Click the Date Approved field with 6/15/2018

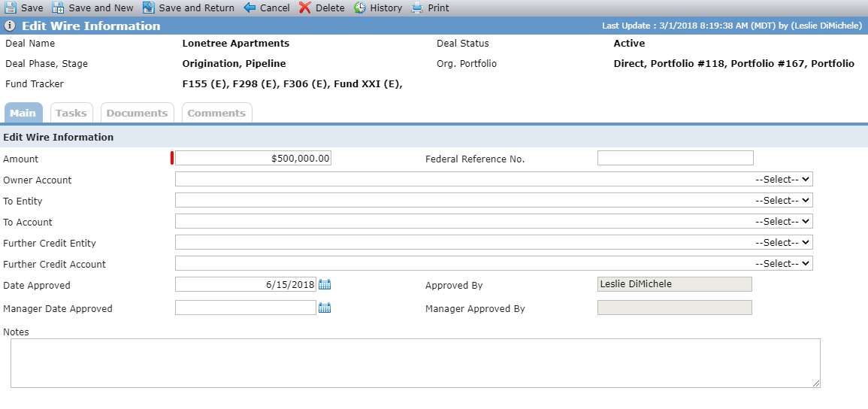pos(246,284)
